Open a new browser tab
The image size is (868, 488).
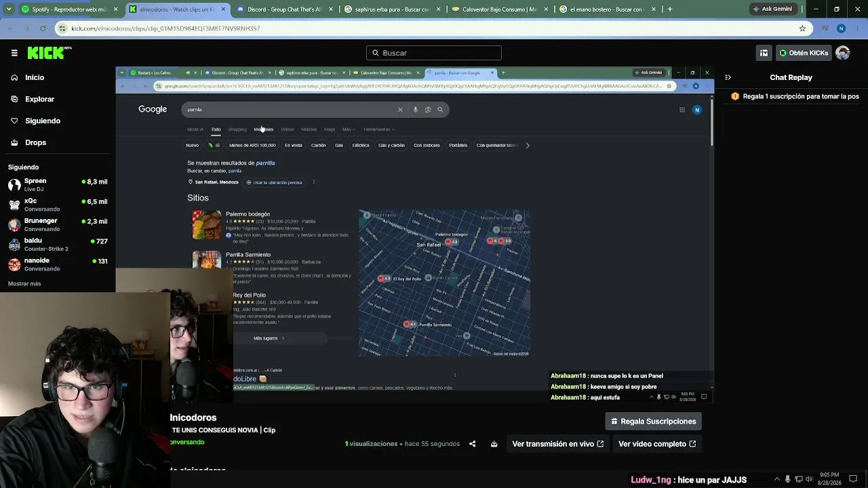tap(669, 9)
